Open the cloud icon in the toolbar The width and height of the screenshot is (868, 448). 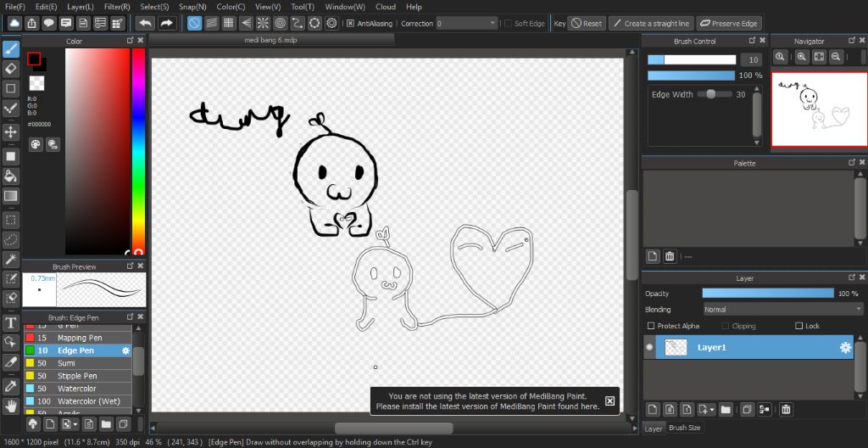[14, 23]
